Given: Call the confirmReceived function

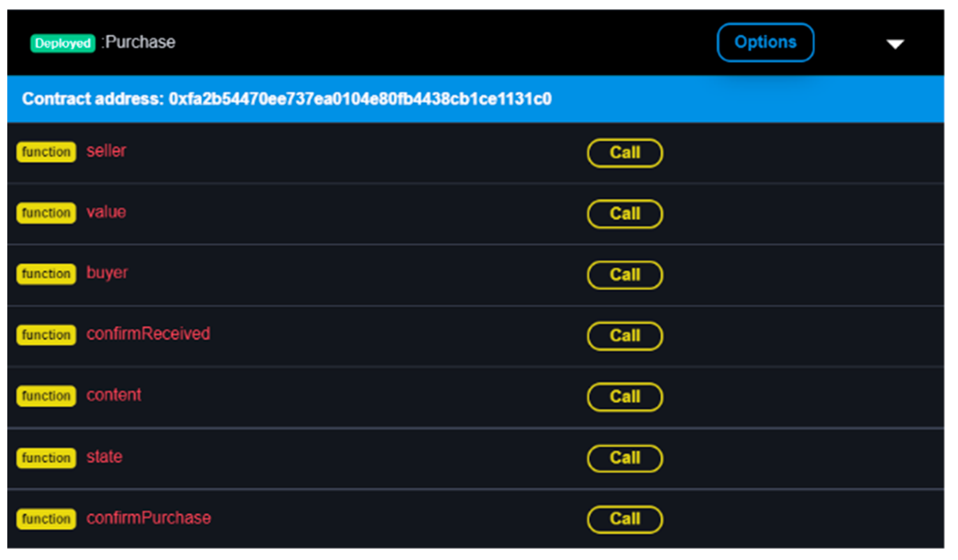Looking at the screenshot, I should pos(625,336).
